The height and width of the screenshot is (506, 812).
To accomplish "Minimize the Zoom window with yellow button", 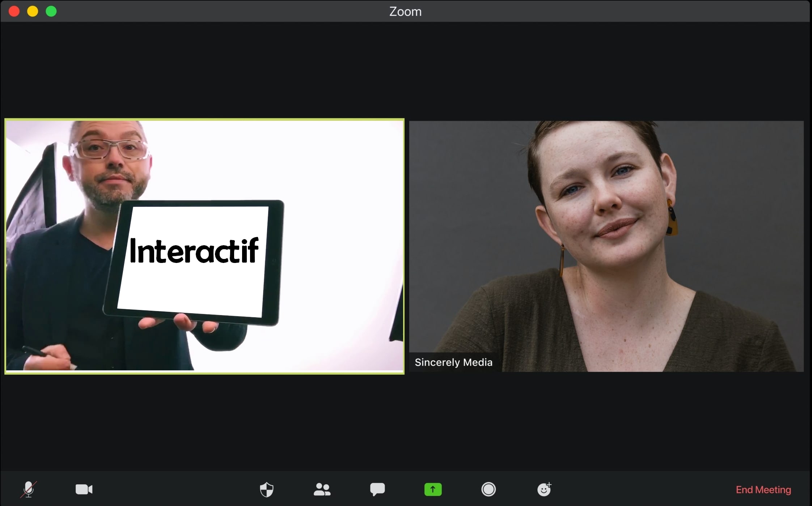I will pyautogui.click(x=33, y=11).
